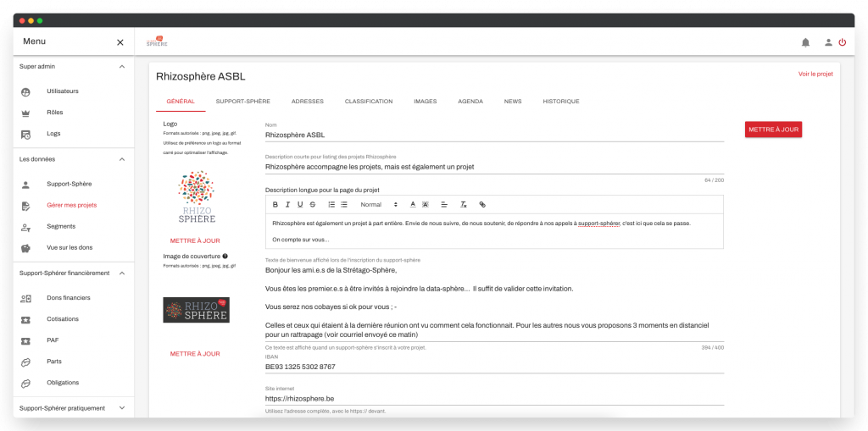Follow the Voir le projet link
This screenshot has width=868, height=431.
point(815,74)
